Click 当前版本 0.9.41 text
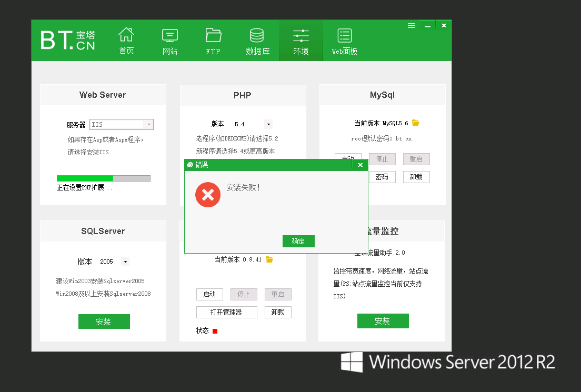The height and width of the screenshot is (392, 581). (x=238, y=259)
